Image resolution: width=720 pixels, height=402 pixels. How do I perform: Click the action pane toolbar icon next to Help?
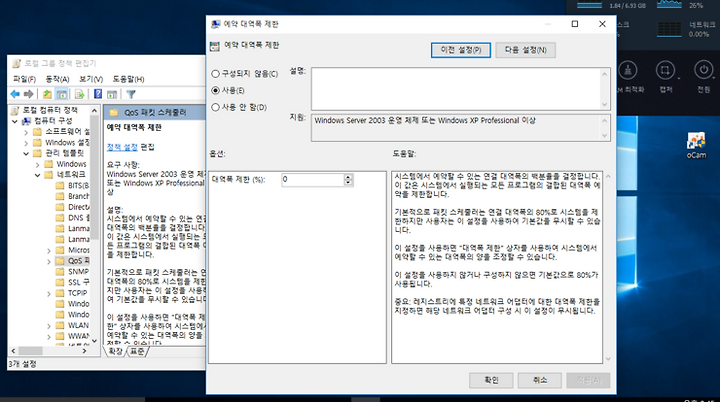[x=112, y=94]
